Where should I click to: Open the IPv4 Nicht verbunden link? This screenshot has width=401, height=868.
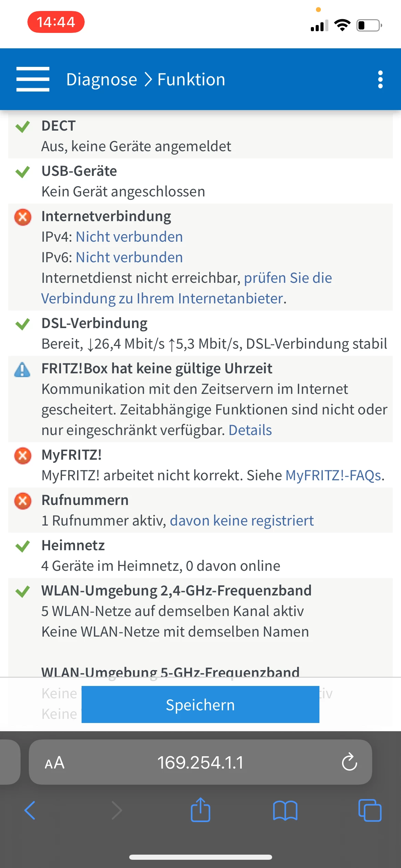[x=129, y=237]
